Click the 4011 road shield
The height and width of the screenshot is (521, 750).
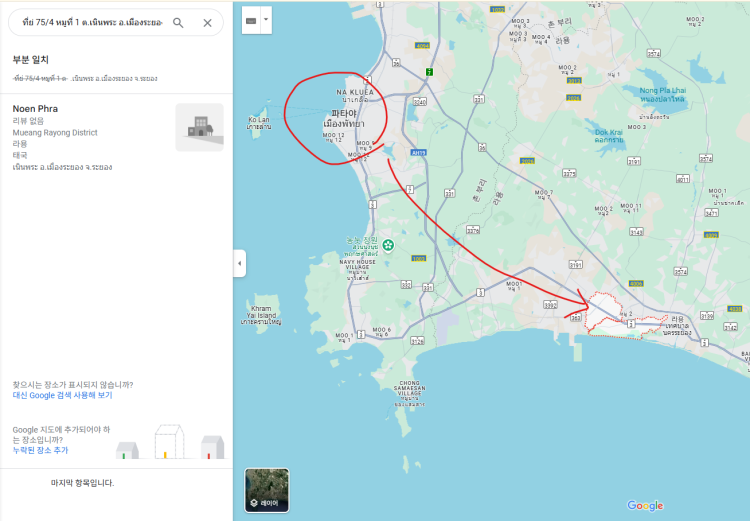pyautogui.click(x=683, y=179)
